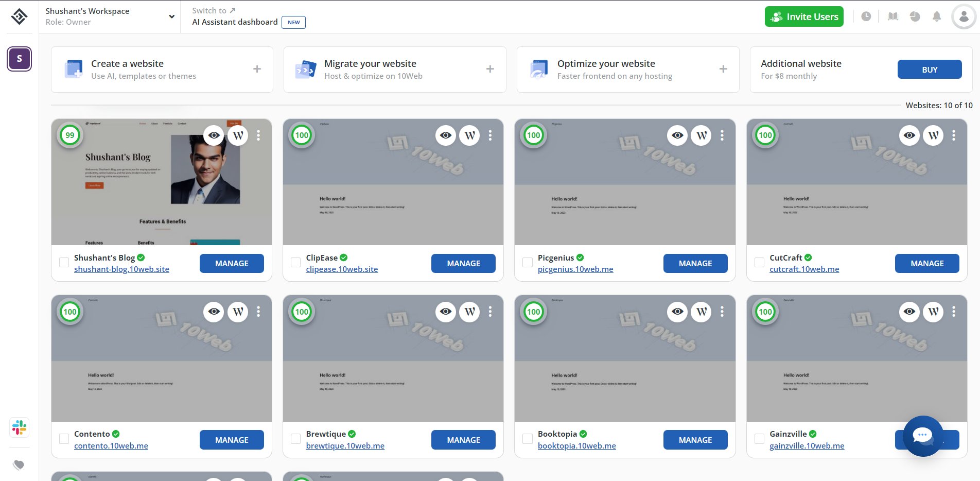980x481 pixels.
Task: Open WordPress admin for Picgenius
Action: [x=701, y=135]
